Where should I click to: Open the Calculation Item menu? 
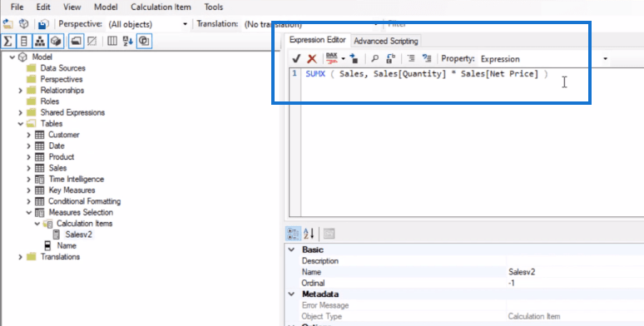(x=161, y=7)
